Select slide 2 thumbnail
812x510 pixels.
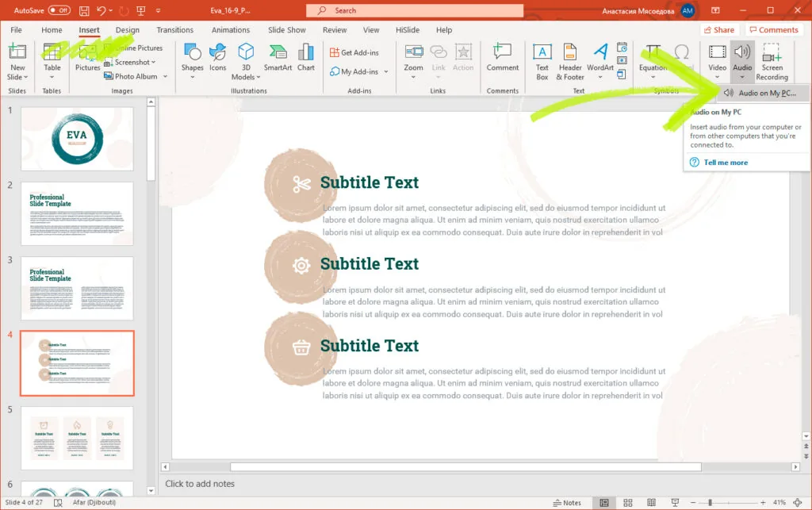pyautogui.click(x=77, y=214)
